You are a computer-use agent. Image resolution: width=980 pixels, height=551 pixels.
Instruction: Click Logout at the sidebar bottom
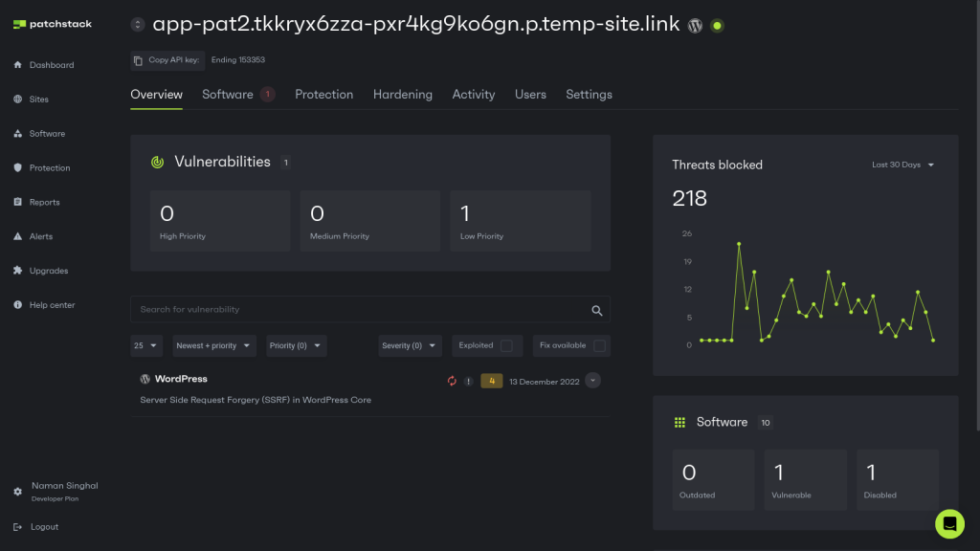click(42, 527)
